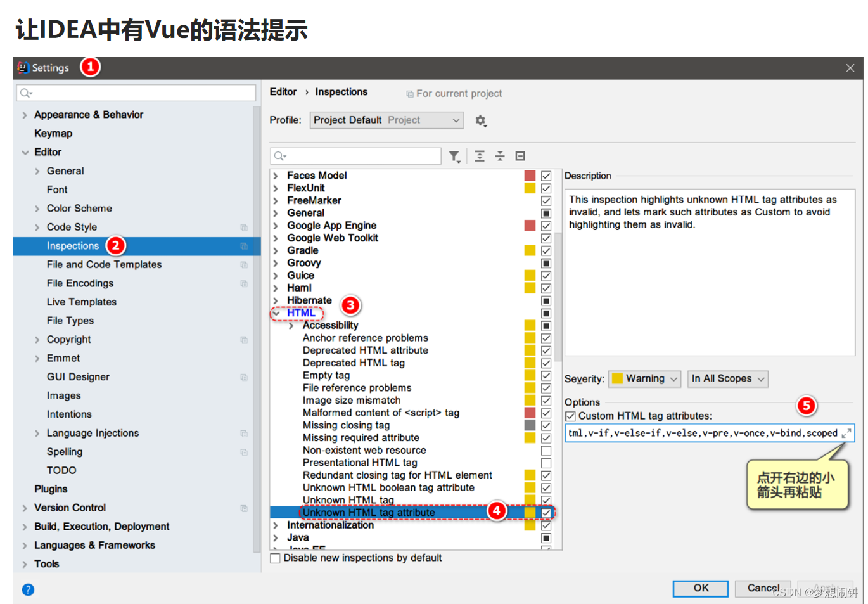868x604 pixels.
Task: Select Image size mismatch inspection
Action: [352, 401]
